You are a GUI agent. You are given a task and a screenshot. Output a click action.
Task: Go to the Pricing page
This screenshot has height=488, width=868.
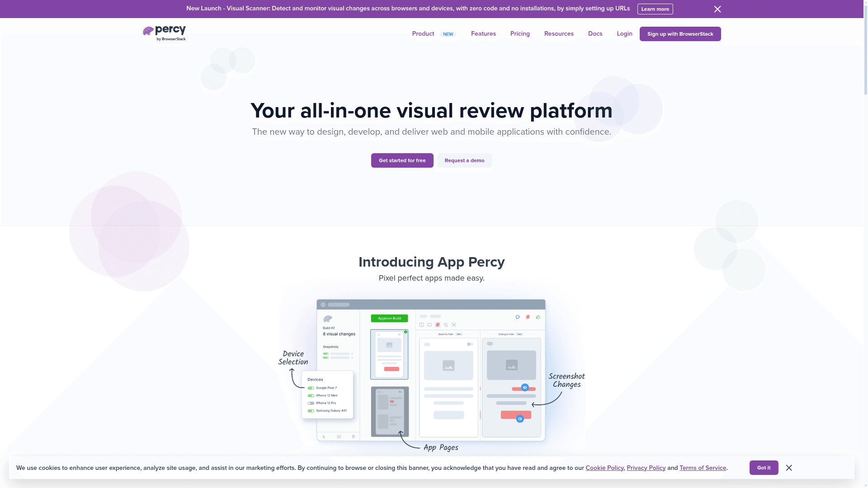[520, 34]
